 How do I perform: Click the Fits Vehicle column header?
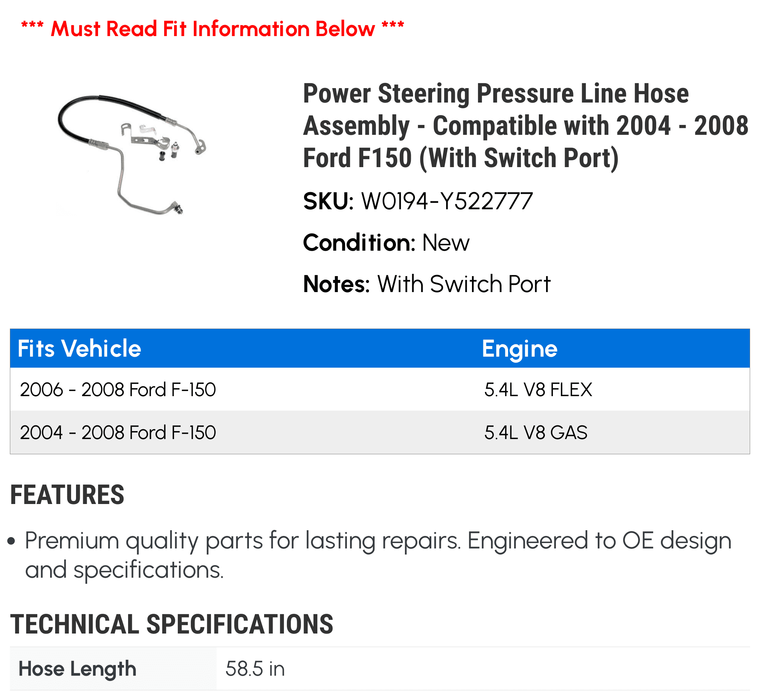pyautogui.click(x=79, y=348)
